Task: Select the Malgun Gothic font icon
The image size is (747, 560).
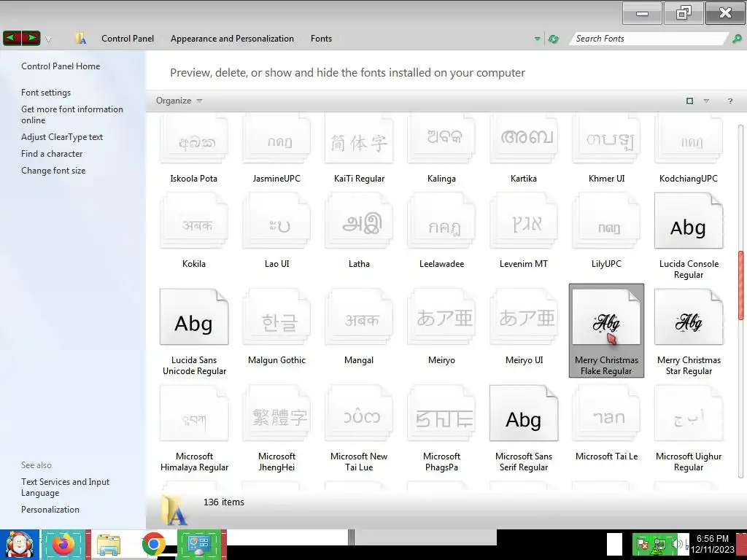Action: coord(276,317)
